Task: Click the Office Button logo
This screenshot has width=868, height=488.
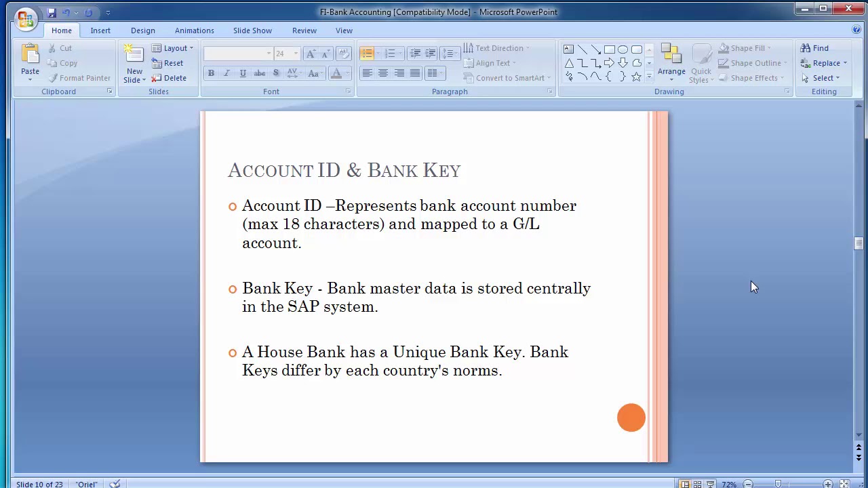Action: [25, 19]
